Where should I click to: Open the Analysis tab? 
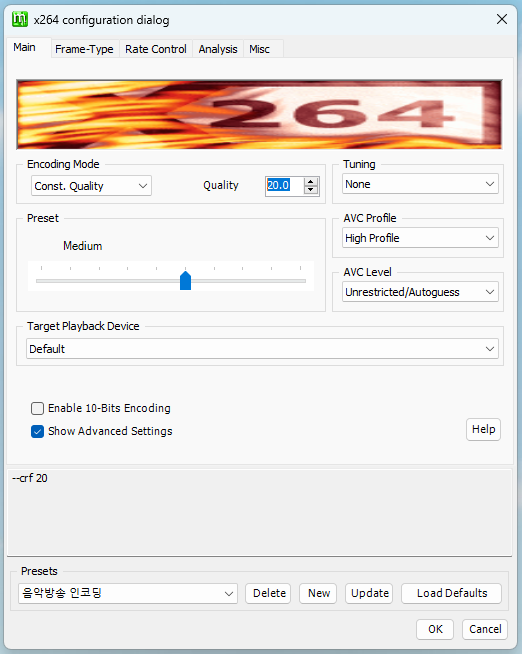click(x=218, y=49)
